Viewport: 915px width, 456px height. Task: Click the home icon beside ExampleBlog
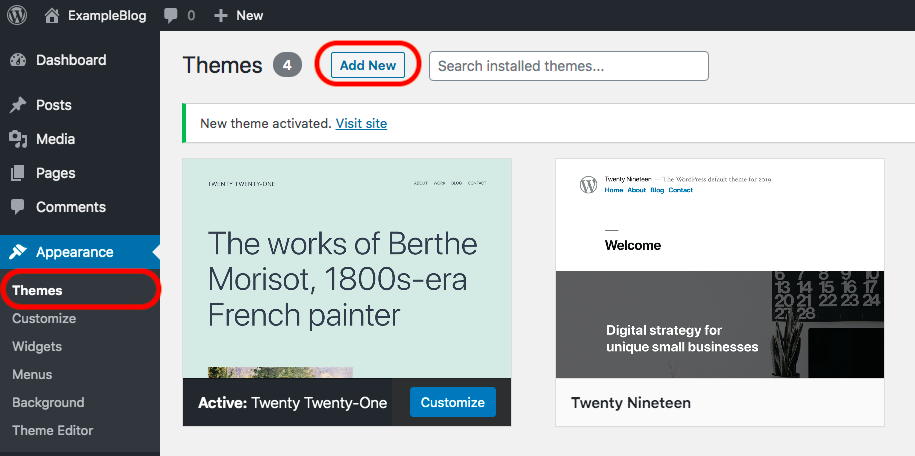(x=53, y=15)
